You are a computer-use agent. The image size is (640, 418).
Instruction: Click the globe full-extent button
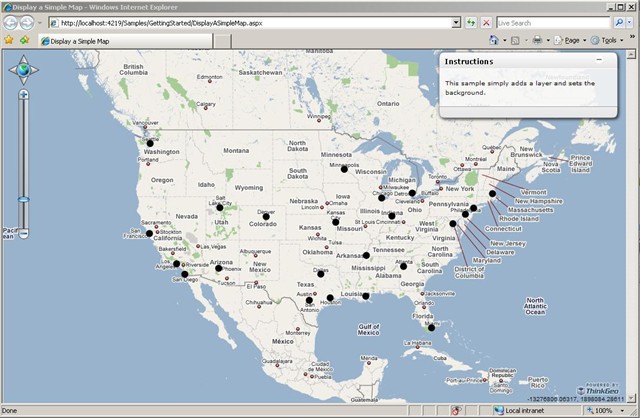[x=24, y=70]
